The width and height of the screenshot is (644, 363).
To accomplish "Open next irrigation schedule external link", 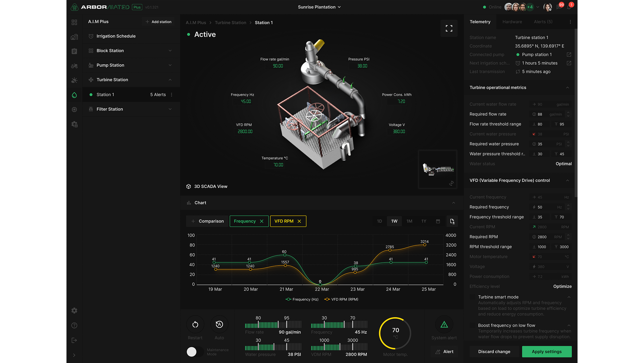I will click(569, 63).
